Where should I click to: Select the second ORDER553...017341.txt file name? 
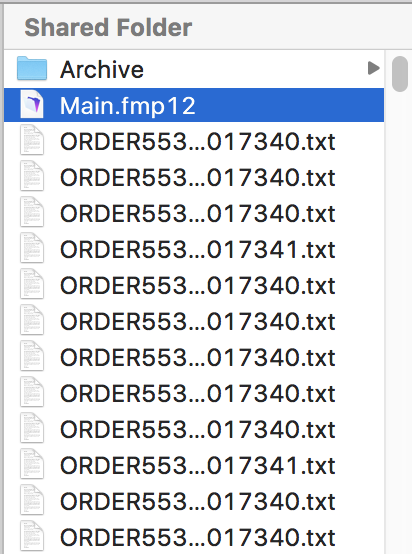tap(198, 466)
